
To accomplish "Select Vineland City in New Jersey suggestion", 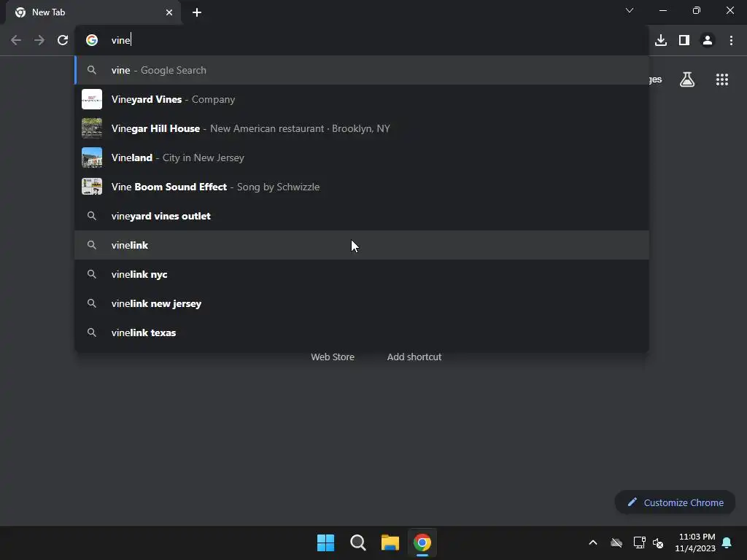I will pyautogui.click(x=362, y=157).
